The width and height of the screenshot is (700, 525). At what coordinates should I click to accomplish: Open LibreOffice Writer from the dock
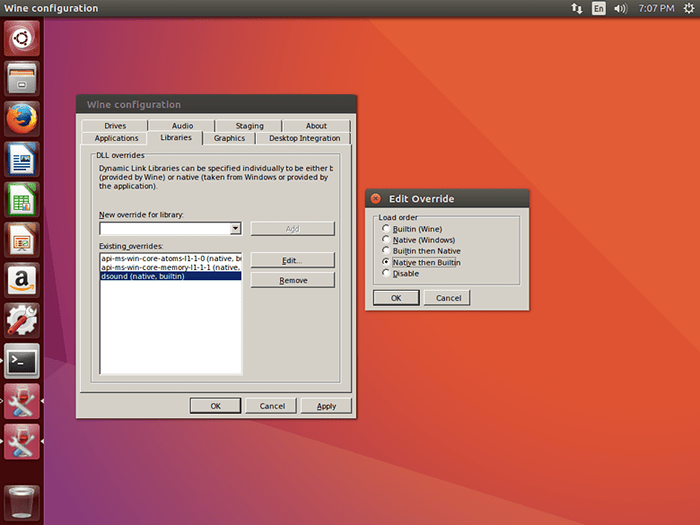point(21,159)
